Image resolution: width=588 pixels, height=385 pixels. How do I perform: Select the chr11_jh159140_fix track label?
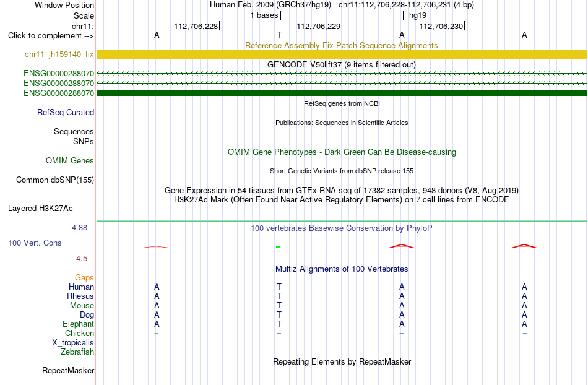coord(59,54)
